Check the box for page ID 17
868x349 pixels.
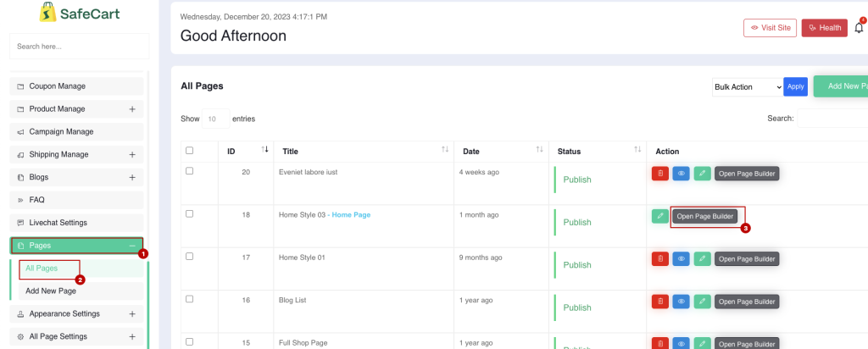[x=189, y=256]
